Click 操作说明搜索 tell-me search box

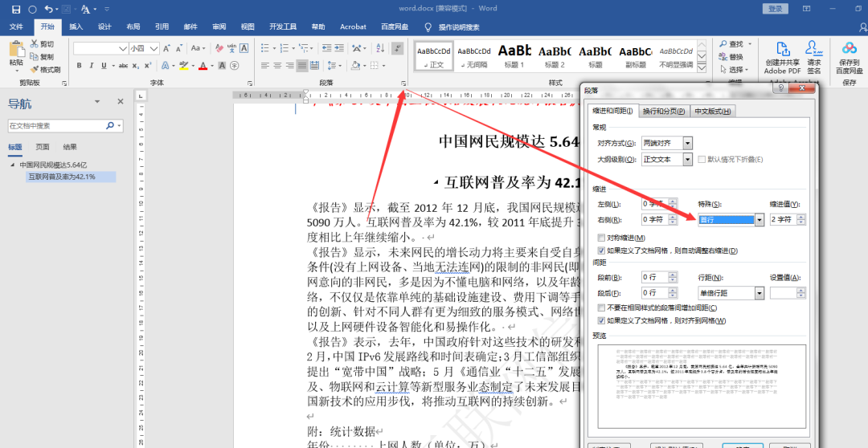coord(459,27)
